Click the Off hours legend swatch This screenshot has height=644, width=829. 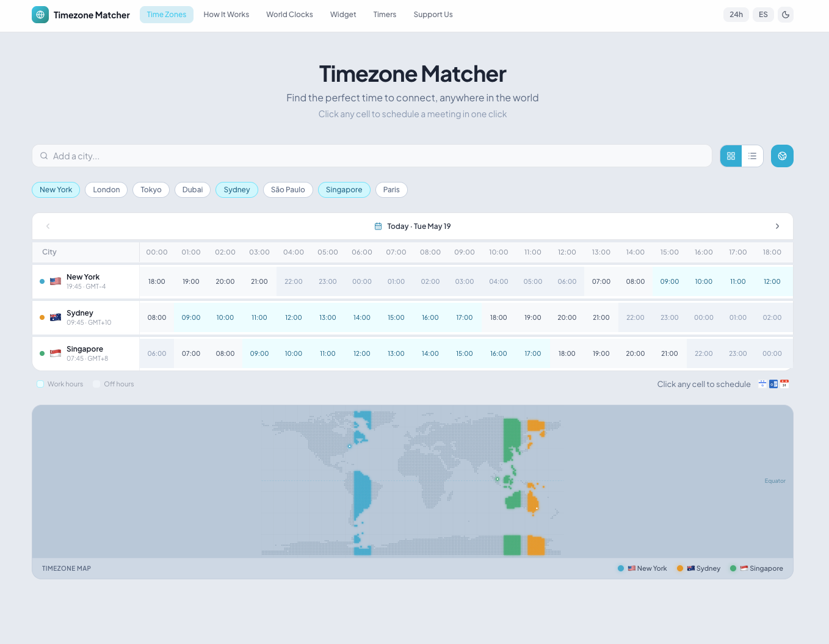[x=96, y=384]
